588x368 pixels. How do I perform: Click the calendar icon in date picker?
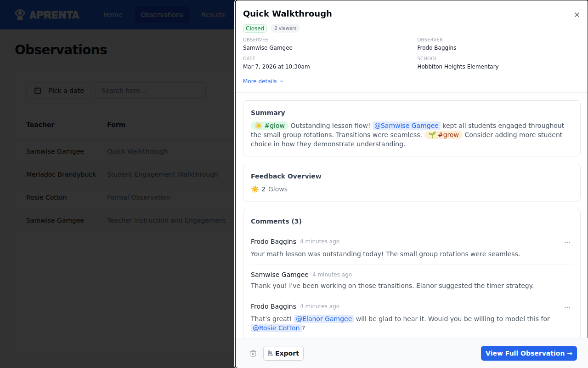[x=38, y=91]
